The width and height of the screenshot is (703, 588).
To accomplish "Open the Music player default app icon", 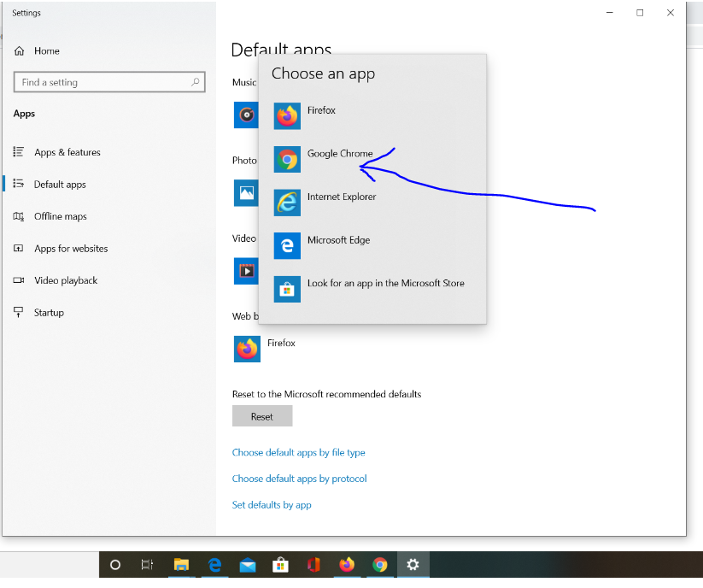I will click(246, 115).
